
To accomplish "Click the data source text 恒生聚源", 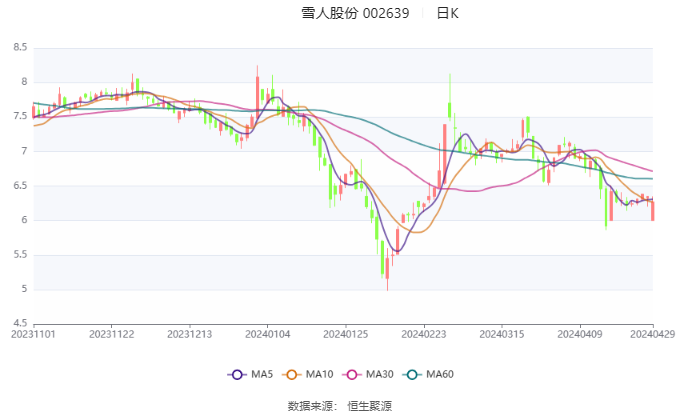I will [369, 406].
